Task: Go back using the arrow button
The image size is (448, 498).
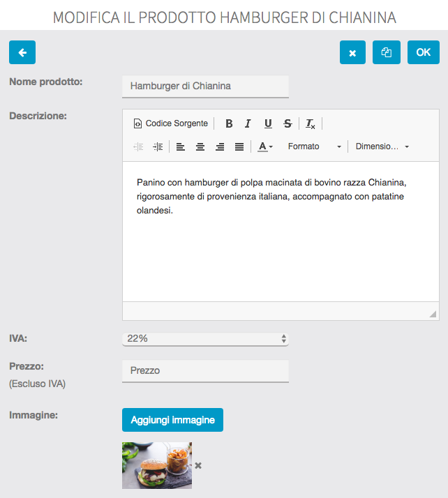Action: point(22,52)
